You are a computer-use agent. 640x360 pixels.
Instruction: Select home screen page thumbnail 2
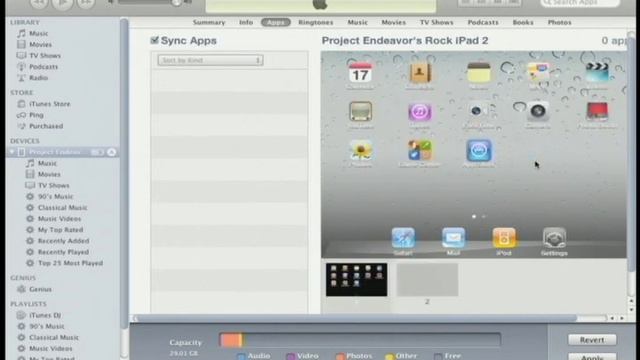pos(427,280)
